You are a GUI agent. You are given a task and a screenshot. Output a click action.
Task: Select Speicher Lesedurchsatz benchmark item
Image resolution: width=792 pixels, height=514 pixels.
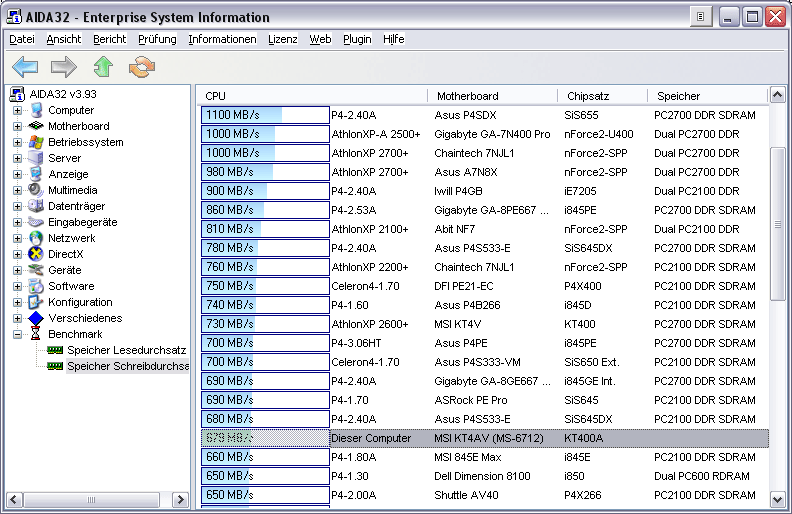click(126, 350)
